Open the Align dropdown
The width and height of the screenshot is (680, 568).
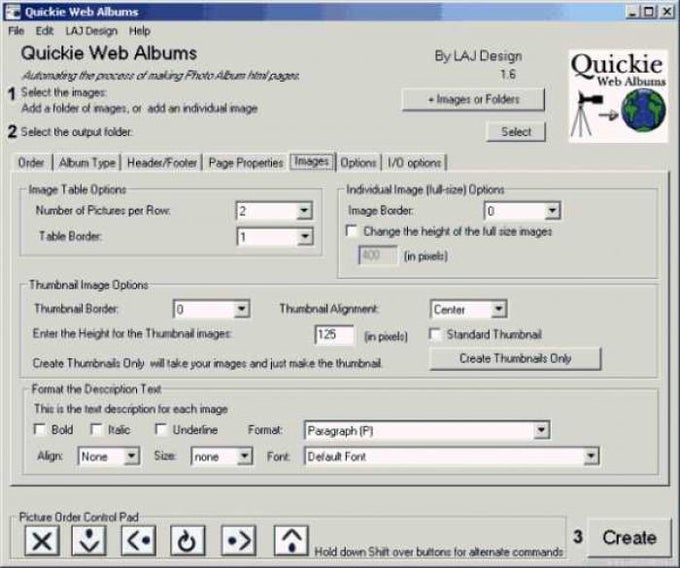[x=131, y=456]
